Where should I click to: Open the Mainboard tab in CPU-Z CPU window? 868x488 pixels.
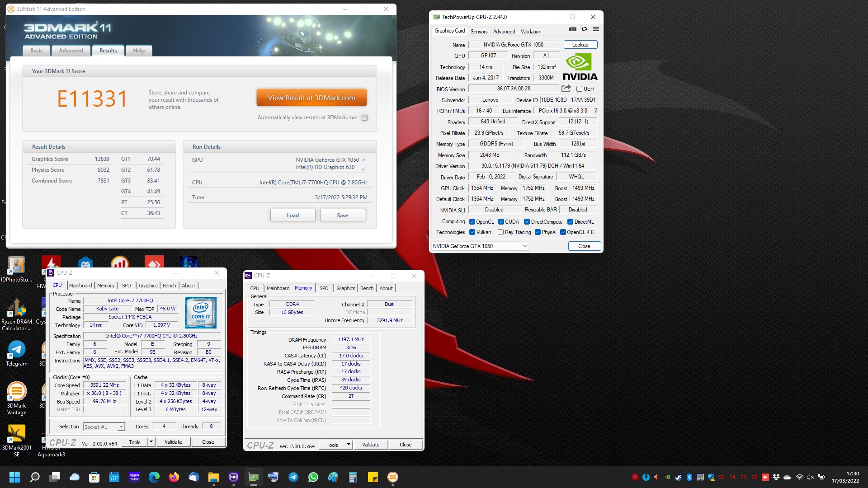[x=80, y=286]
